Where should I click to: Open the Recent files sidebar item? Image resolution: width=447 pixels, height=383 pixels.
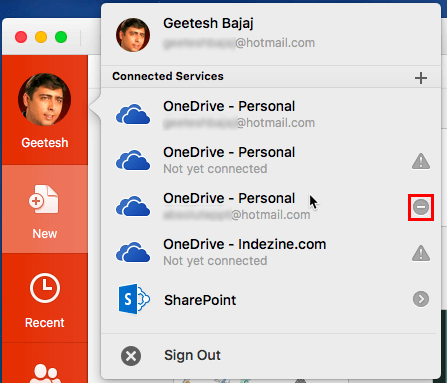point(45,298)
